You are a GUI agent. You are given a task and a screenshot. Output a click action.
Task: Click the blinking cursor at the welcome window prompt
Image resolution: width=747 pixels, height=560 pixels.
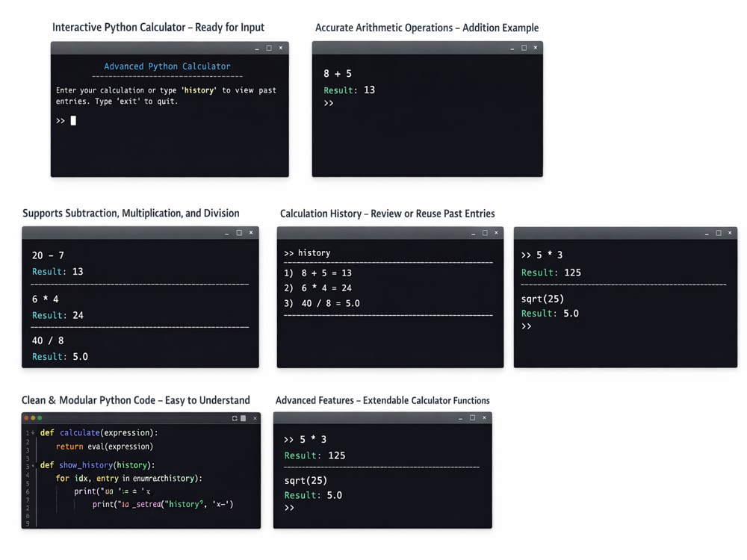(x=73, y=120)
